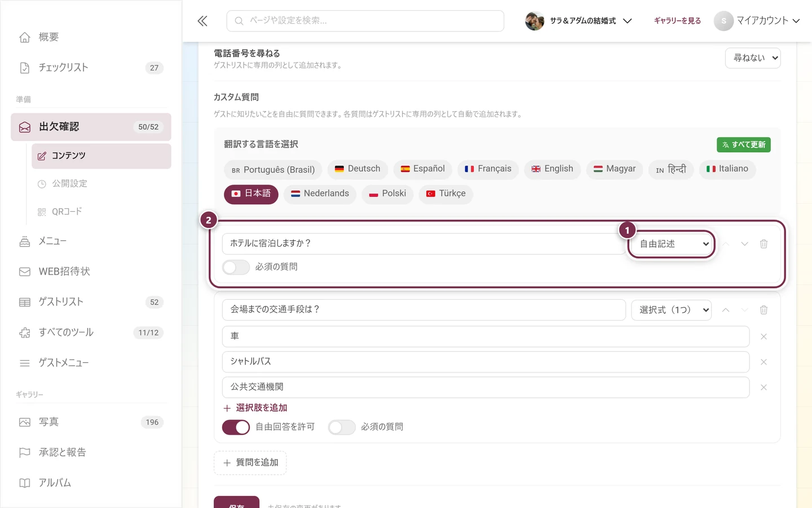Open ゲストメニュー in the sidebar
This screenshot has height=508, width=812.
pos(91,363)
